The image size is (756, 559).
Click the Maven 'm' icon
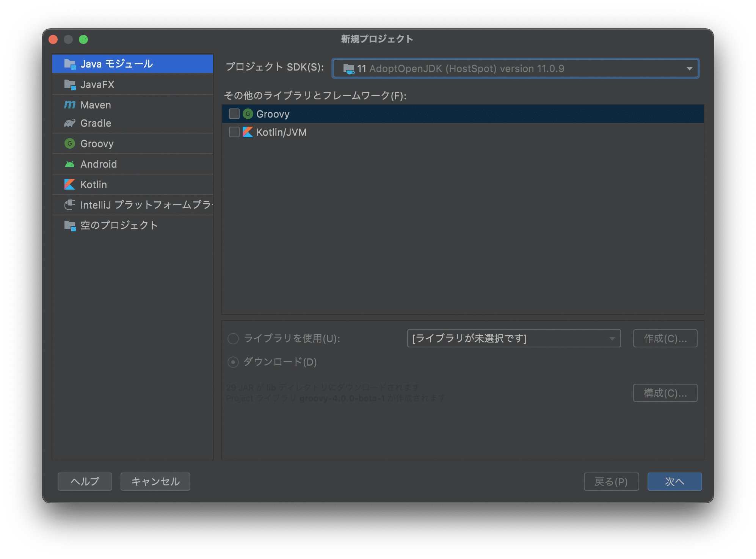pyautogui.click(x=70, y=105)
